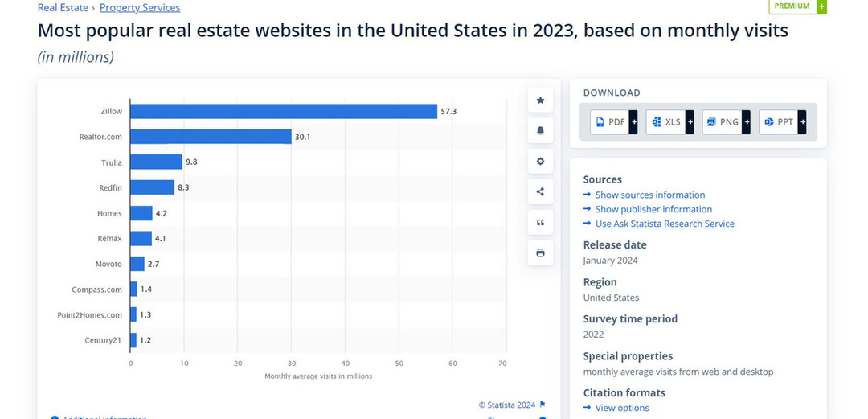
Task: Click the Zillow value 57.3
Action: click(x=448, y=112)
